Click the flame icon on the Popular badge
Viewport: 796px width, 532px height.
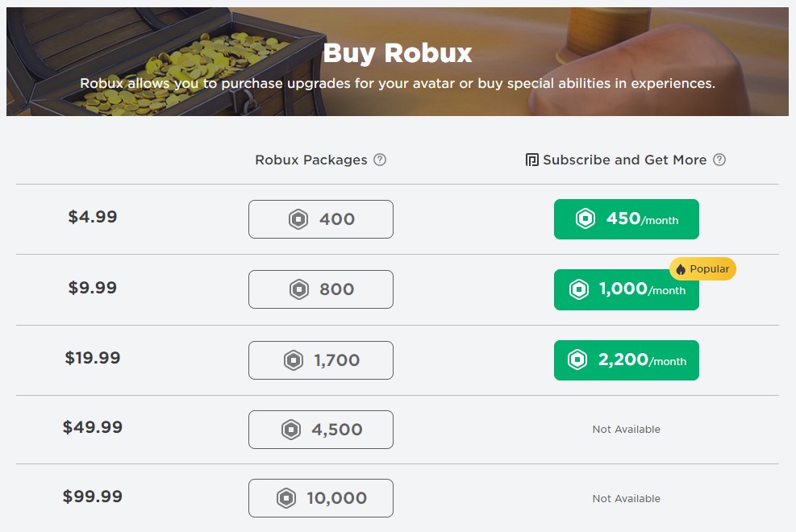(x=681, y=269)
